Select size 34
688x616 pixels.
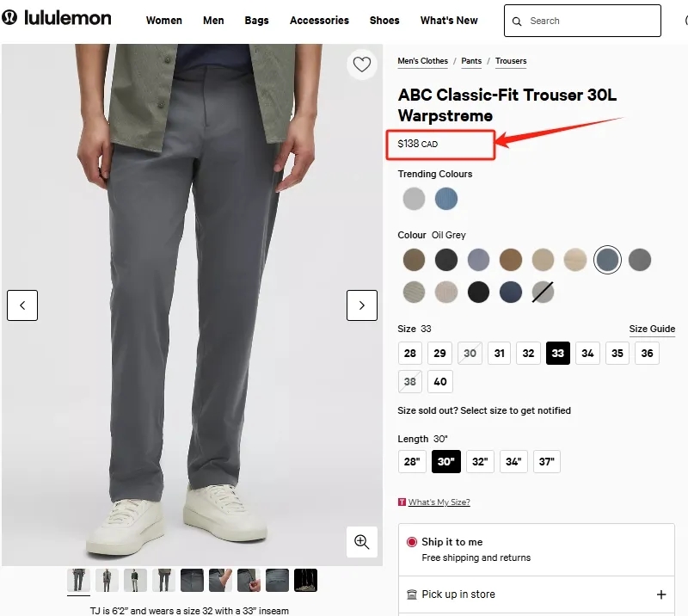pos(587,354)
